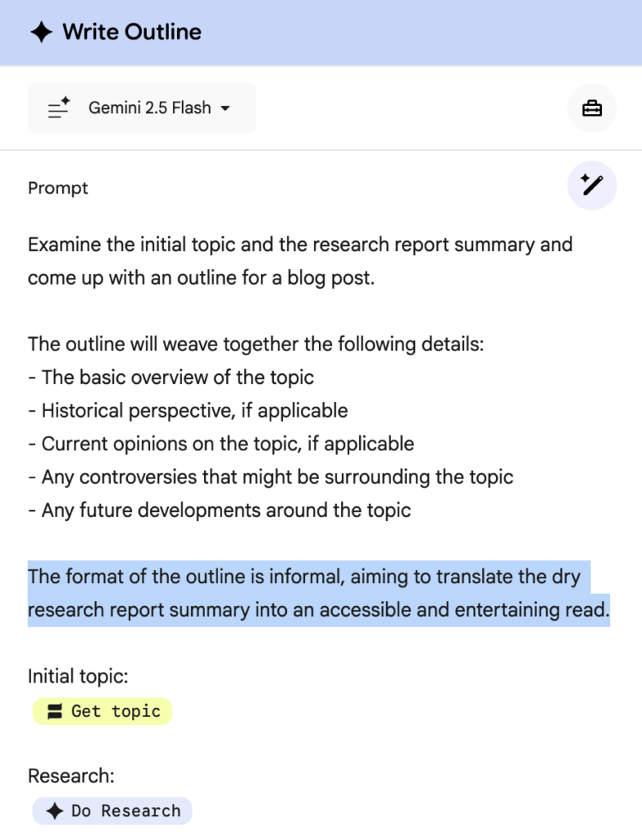Click the sparkle icon beside Write Outline
This screenshot has width=642, height=840.
pos(41,32)
